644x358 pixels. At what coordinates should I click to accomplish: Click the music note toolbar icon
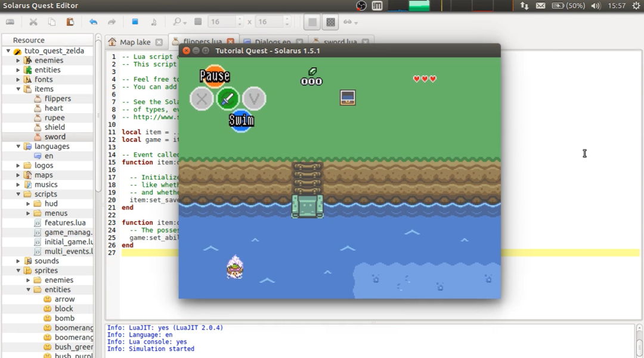(154, 21)
